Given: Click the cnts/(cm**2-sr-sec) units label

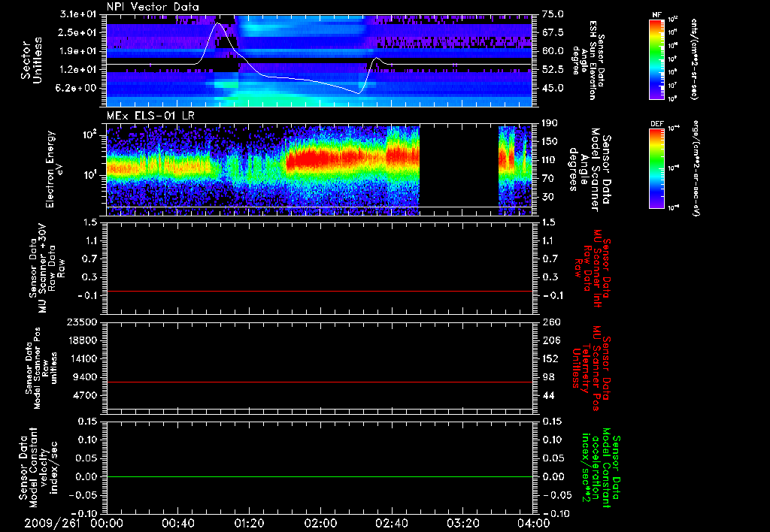Looking at the screenshot, I should tap(694, 59).
